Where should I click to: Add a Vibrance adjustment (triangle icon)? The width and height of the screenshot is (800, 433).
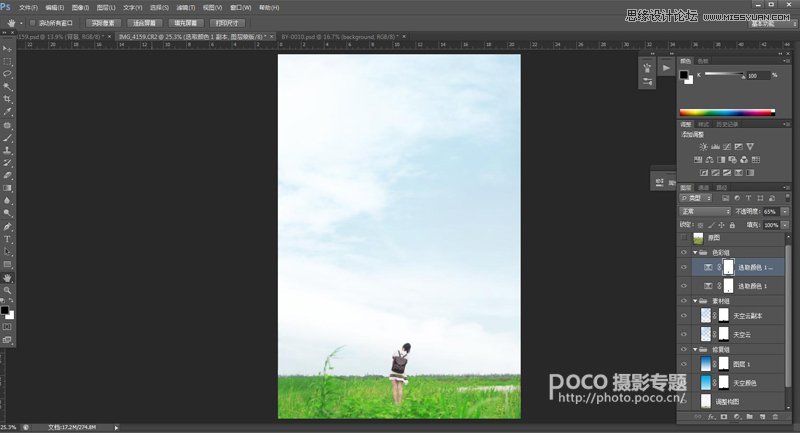pos(750,147)
